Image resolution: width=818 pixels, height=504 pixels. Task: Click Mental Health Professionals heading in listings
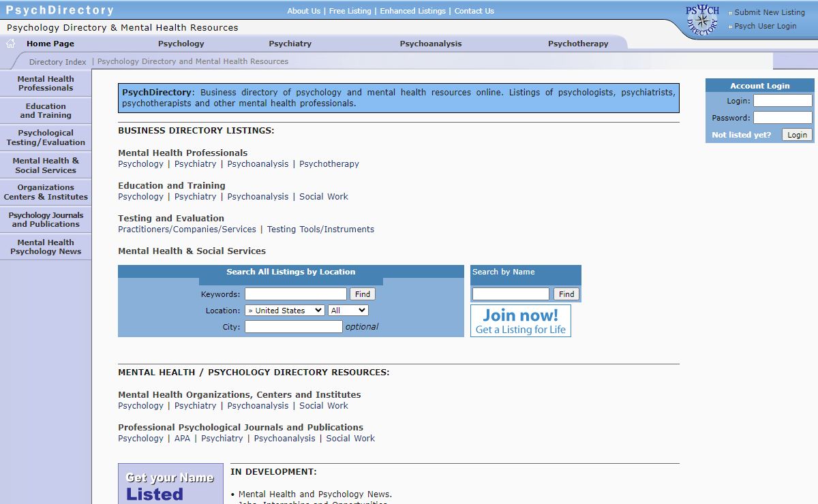pyautogui.click(x=183, y=153)
